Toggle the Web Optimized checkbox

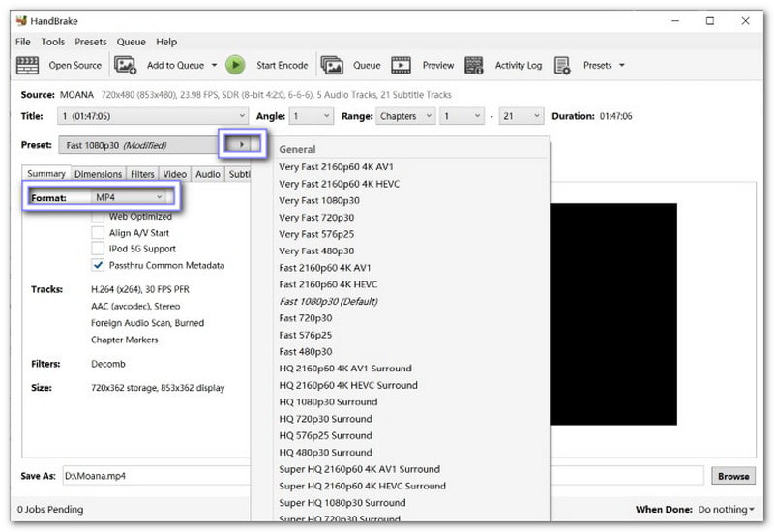tap(98, 216)
